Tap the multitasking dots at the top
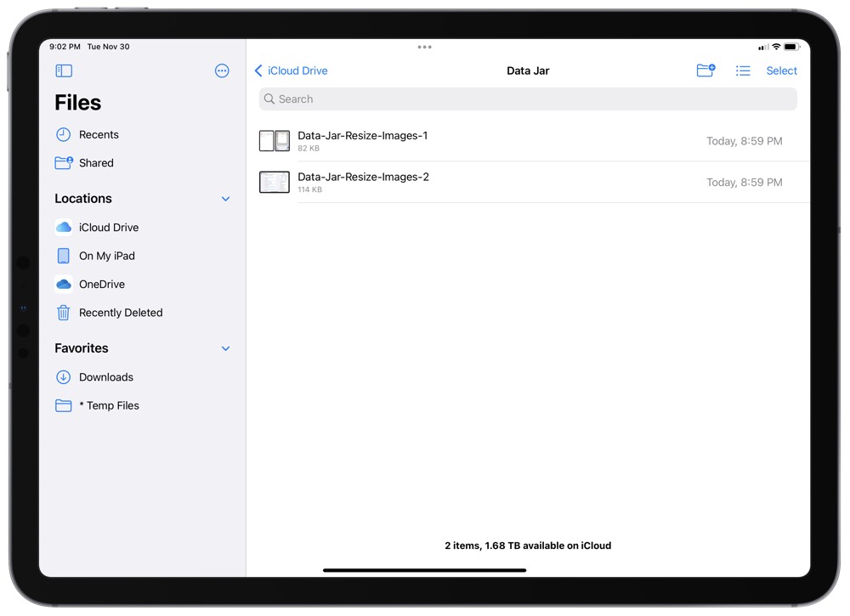850x616 pixels. point(424,47)
